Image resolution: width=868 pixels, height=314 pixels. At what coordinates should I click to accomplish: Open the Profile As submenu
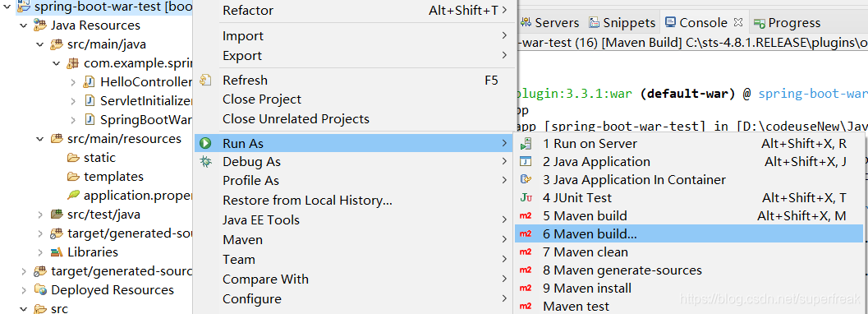click(x=354, y=181)
